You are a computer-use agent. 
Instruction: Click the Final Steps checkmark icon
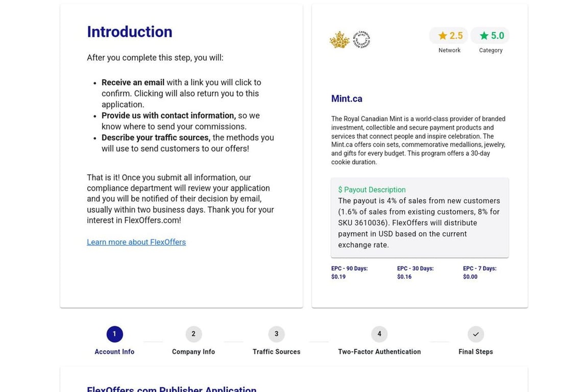point(476,334)
